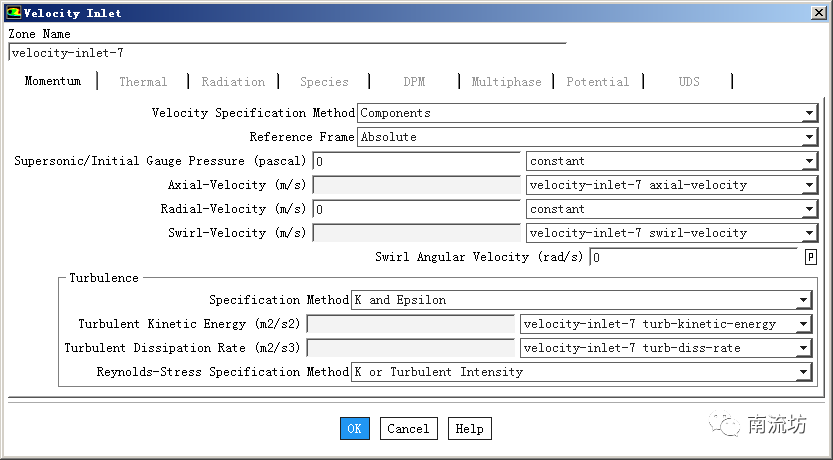The height and width of the screenshot is (460, 833).
Task: Click the Velocity Inlet title bar icon
Action: [x=13, y=13]
